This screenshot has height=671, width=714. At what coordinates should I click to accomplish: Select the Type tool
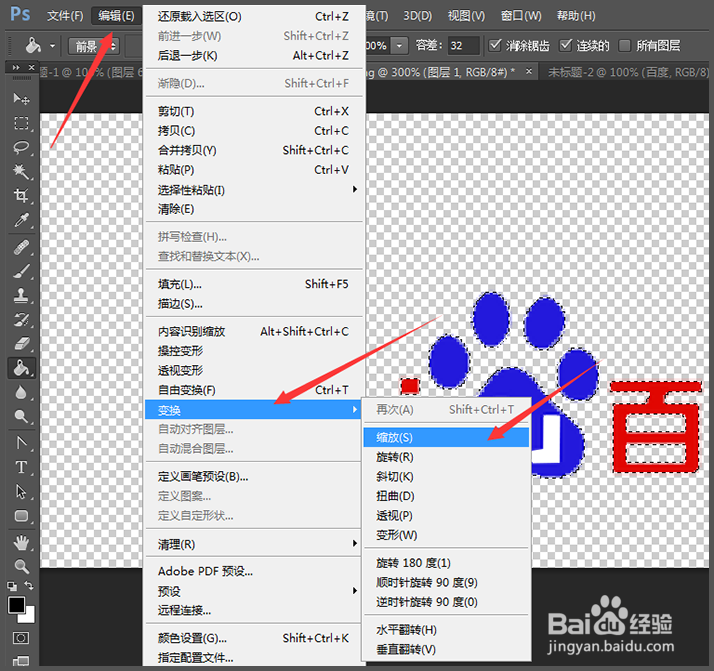click(21, 468)
